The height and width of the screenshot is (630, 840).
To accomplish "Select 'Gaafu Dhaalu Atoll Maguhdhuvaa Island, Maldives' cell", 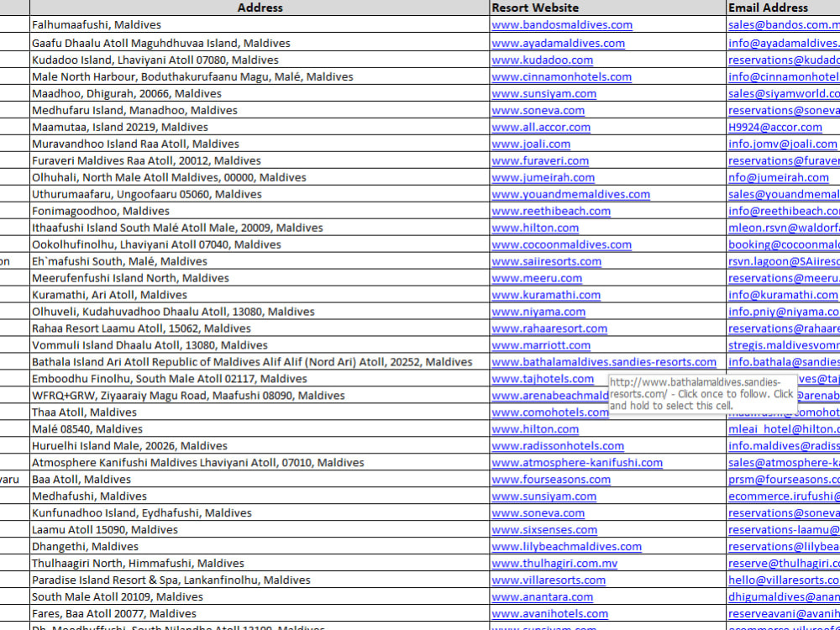I will [260, 44].
